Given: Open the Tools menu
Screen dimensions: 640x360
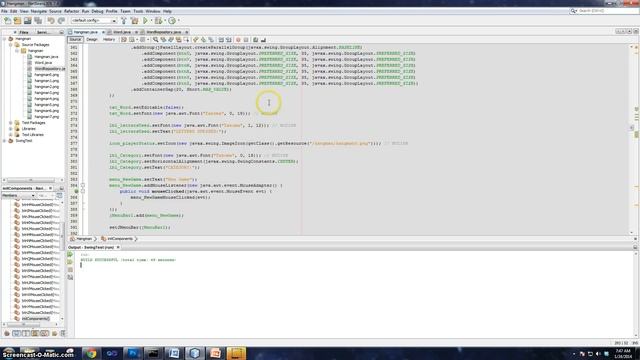Looking at the screenshot, I should [138, 11].
